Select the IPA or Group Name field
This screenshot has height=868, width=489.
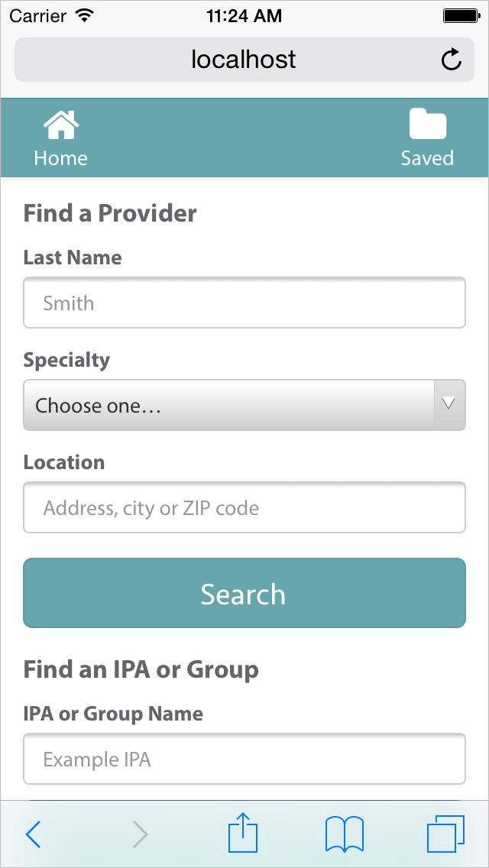(x=244, y=759)
